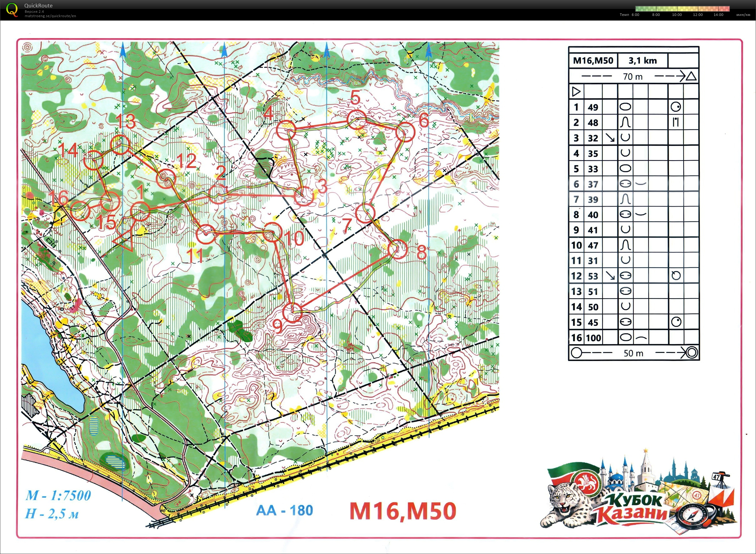Click the QuickRoute Q logo icon
The image size is (756, 554).
pos(12,9)
